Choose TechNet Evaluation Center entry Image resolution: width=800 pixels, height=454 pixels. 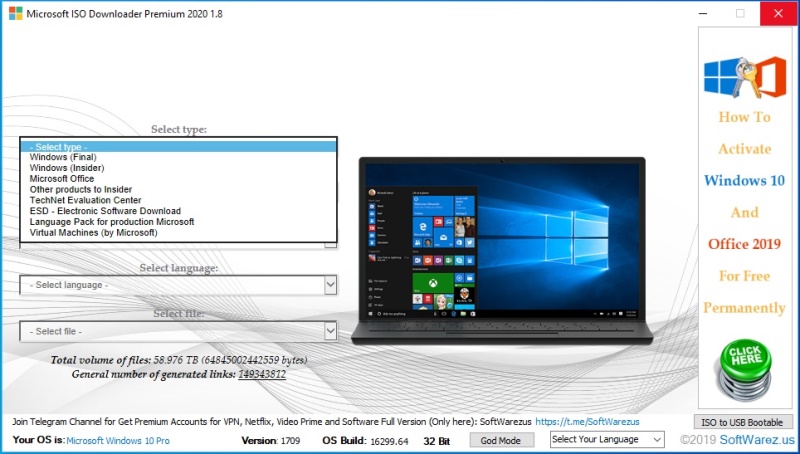178,200
